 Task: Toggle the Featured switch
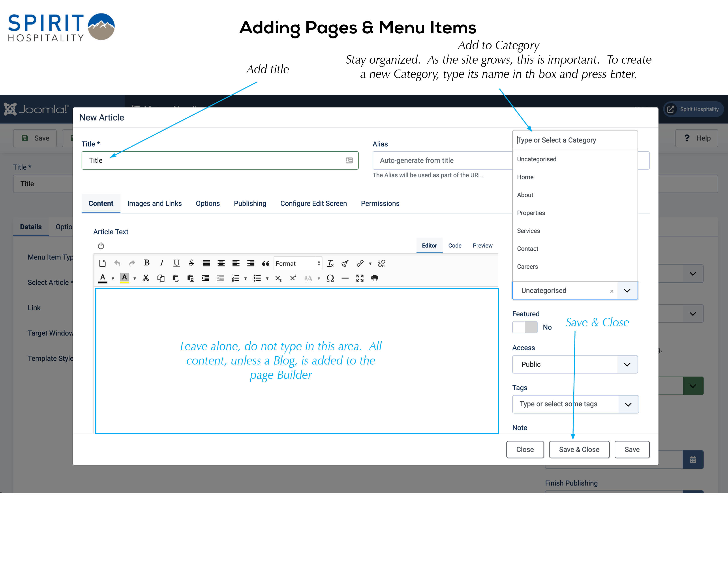[525, 327]
